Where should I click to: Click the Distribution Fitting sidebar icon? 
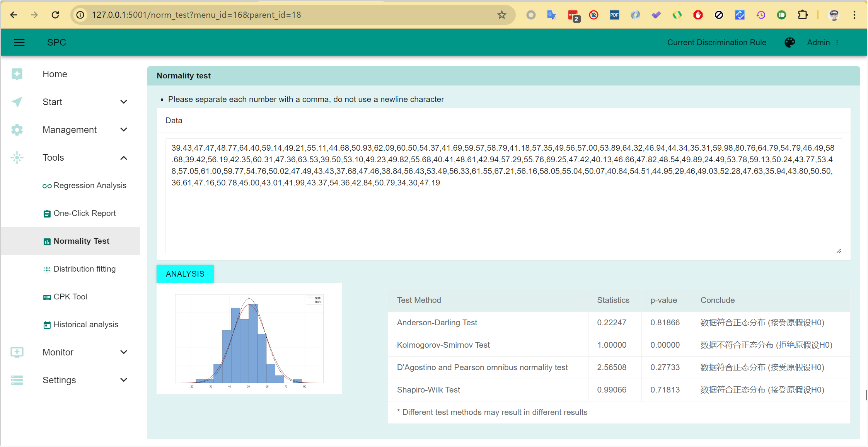click(x=47, y=268)
